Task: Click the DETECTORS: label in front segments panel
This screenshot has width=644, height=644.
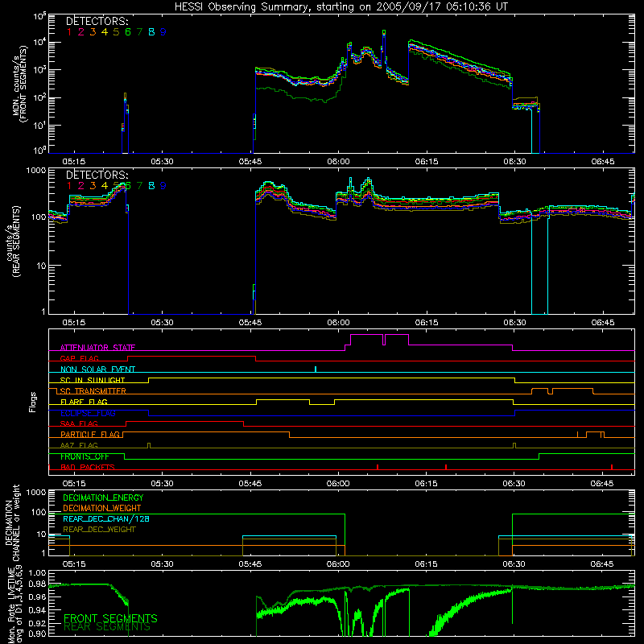Action: 97,21
